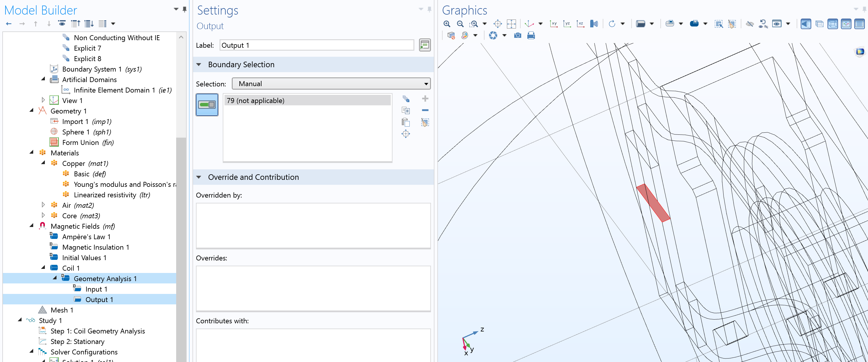Viewport: 868px width, 362px height.
Task: Zoom in on the graphics view
Action: tap(447, 24)
